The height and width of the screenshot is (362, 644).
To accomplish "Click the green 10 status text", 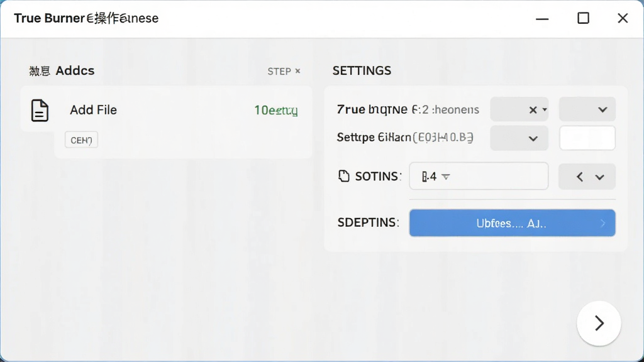I will [x=275, y=110].
